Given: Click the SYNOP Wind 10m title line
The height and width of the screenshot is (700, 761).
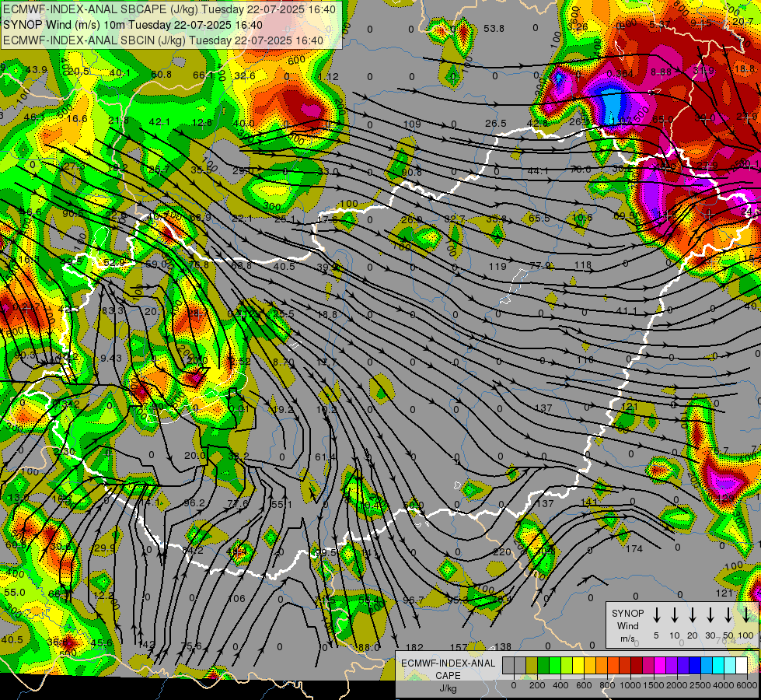Looking at the screenshot, I should [132, 25].
